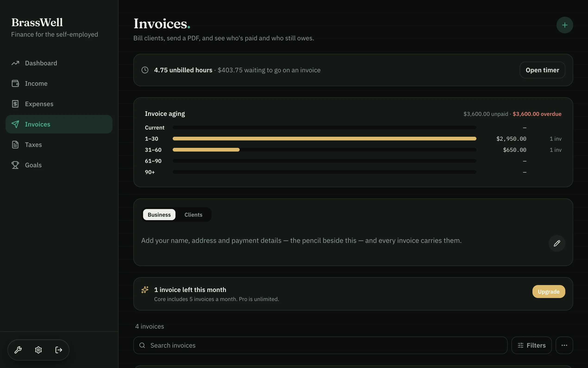Screen dimensions: 588x368
Task: Open the three-dots more options menu
Action: click(564, 345)
